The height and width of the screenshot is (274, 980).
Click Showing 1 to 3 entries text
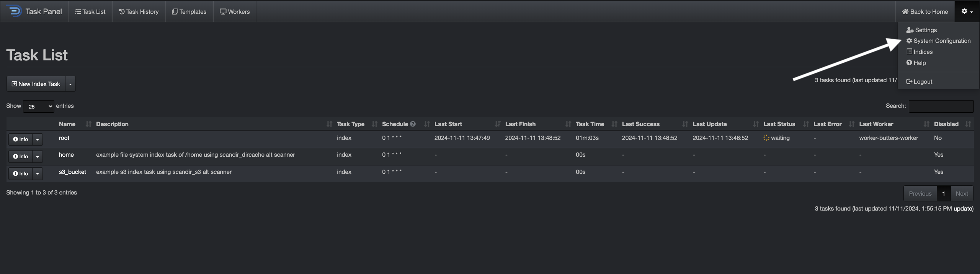(x=41, y=193)
